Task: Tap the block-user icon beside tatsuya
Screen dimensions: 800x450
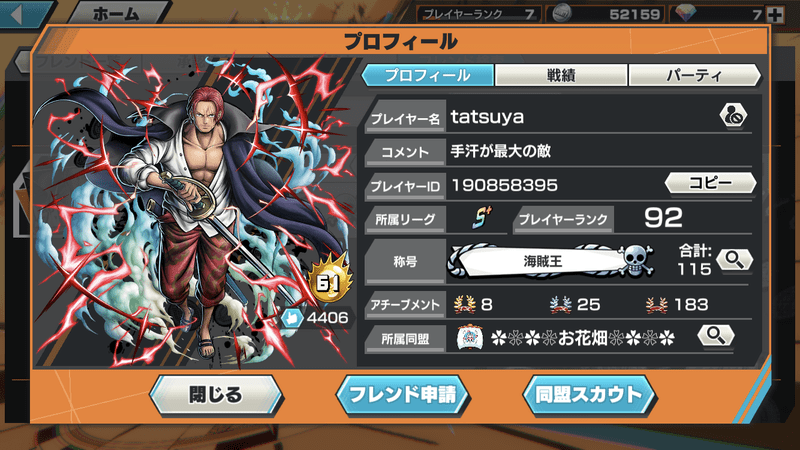Action: pyautogui.click(x=733, y=116)
